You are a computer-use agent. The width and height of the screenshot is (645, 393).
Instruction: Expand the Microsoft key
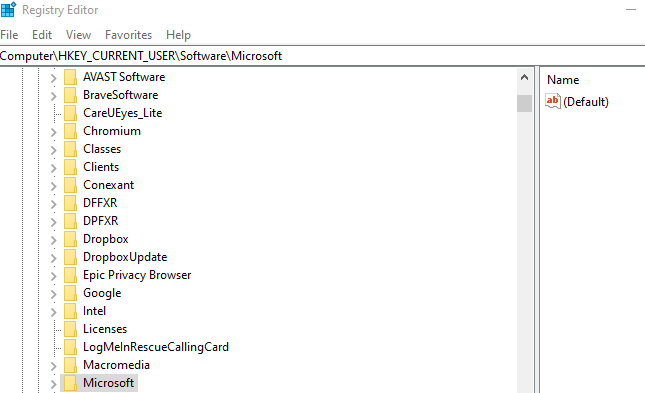[x=53, y=384]
